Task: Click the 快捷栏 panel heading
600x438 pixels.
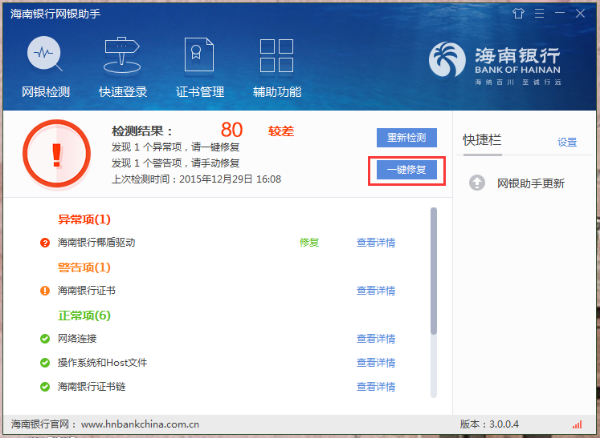Action: coord(482,140)
